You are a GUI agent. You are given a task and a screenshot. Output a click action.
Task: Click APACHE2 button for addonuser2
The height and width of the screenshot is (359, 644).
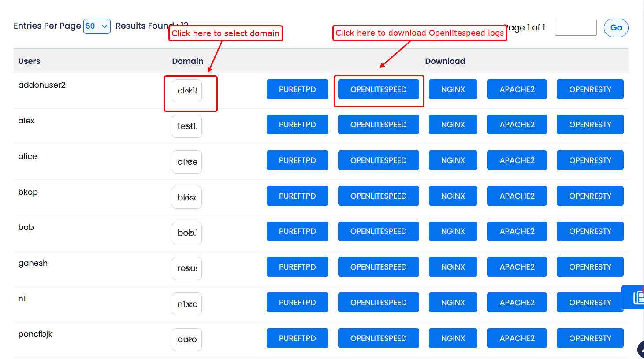[517, 89]
